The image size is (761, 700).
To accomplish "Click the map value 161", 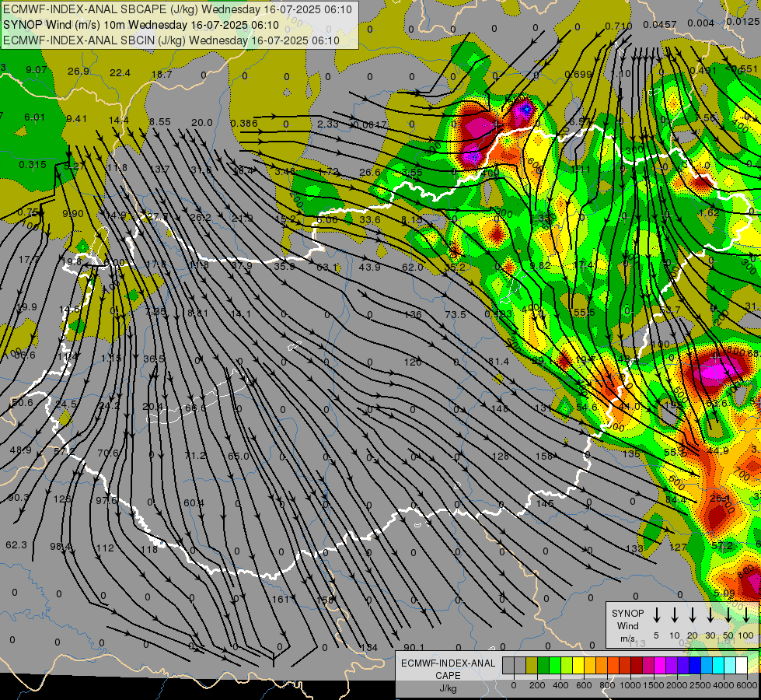I will click(280, 600).
